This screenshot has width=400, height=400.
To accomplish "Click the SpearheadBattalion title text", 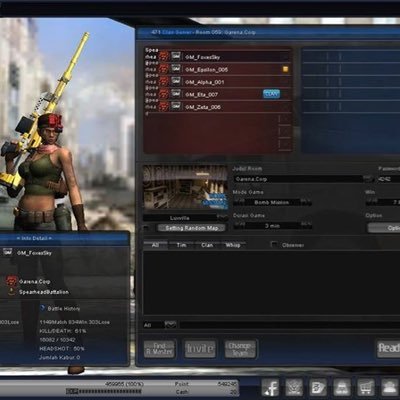I will [x=44, y=292].
